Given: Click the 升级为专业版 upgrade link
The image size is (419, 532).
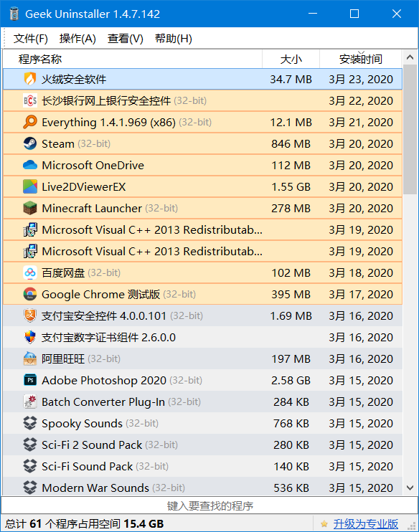Looking at the screenshot, I should pyautogui.click(x=365, y=524).
